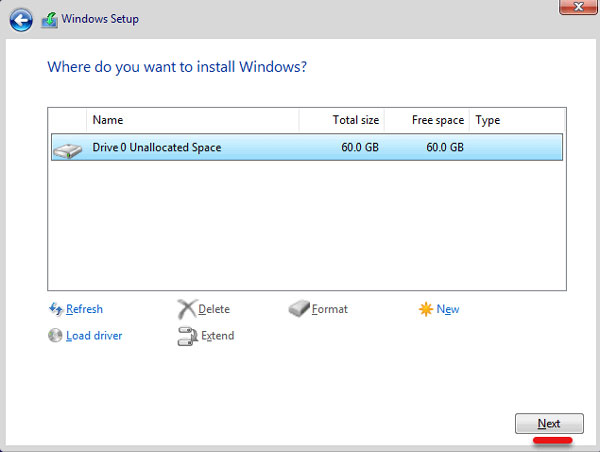Screen dimensions: 600x452
Task: Open the Load driver link
Action: 94,336
